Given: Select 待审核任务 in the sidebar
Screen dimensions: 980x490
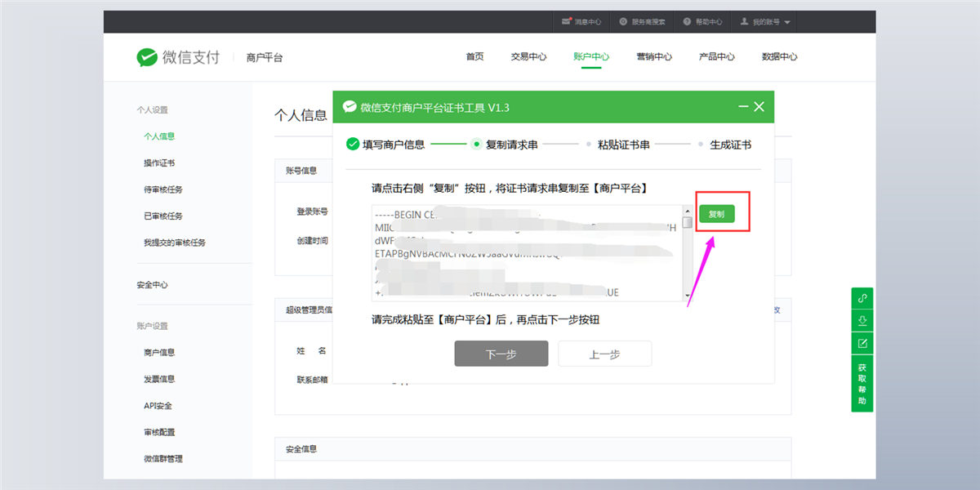Looking at the screenshot, I should click(163, 189).
